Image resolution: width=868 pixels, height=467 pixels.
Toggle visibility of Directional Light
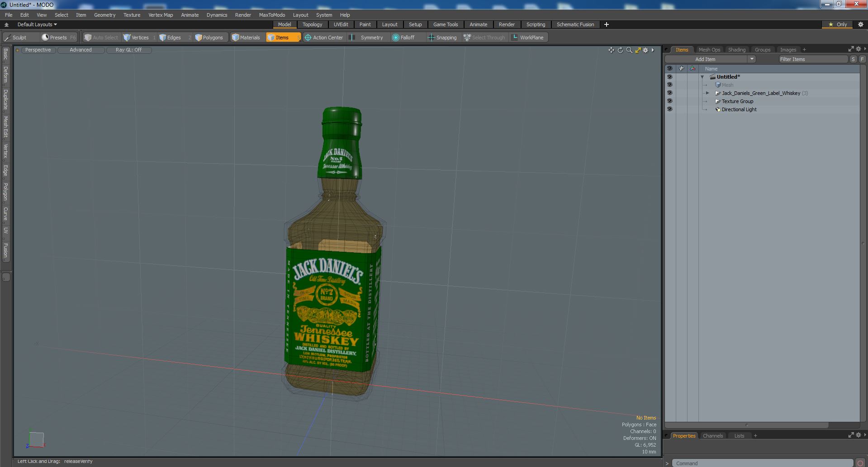[669, 109]
